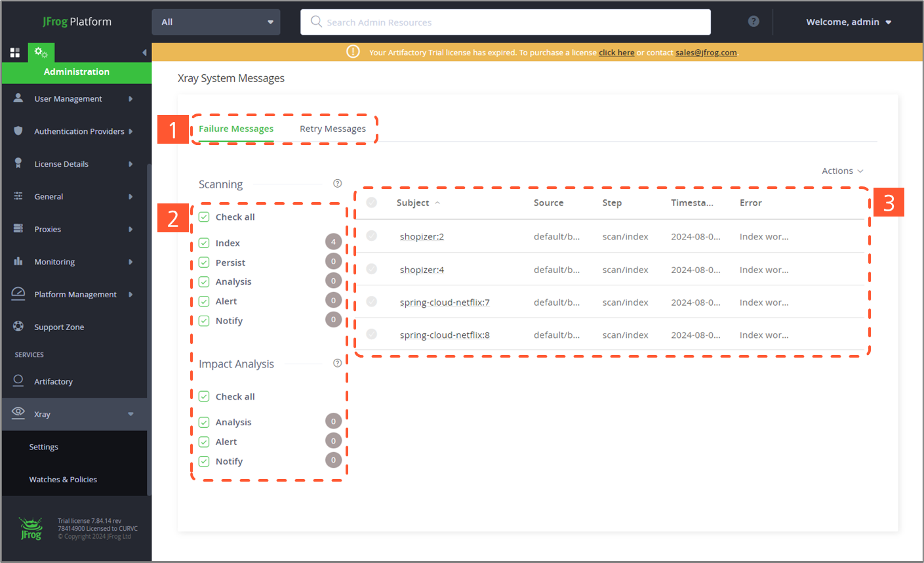Click the Platform Management gauge icon
Viewport: 924px width, 563px height.
(x=18, y=293)
